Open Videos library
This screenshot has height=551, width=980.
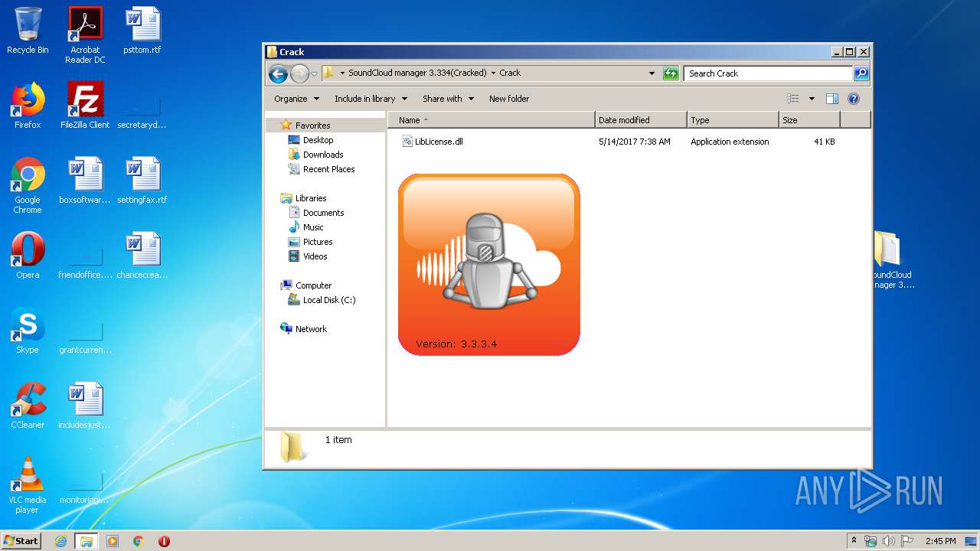coord(315,256)
